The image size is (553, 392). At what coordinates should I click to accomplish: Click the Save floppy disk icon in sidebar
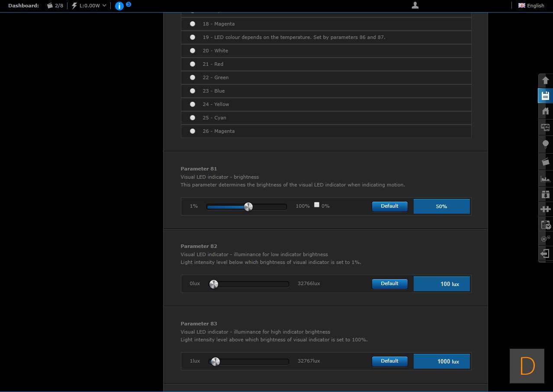(545, 96)
